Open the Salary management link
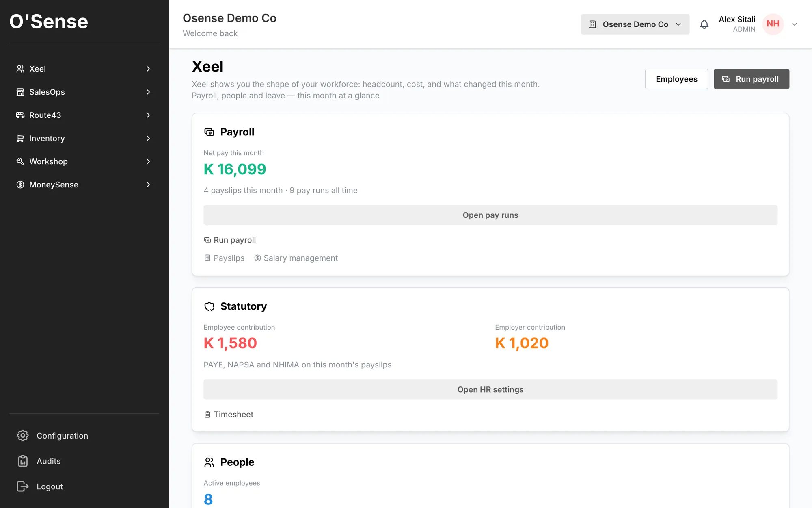This screenshot has height=508, width=812. pos(296,258)
